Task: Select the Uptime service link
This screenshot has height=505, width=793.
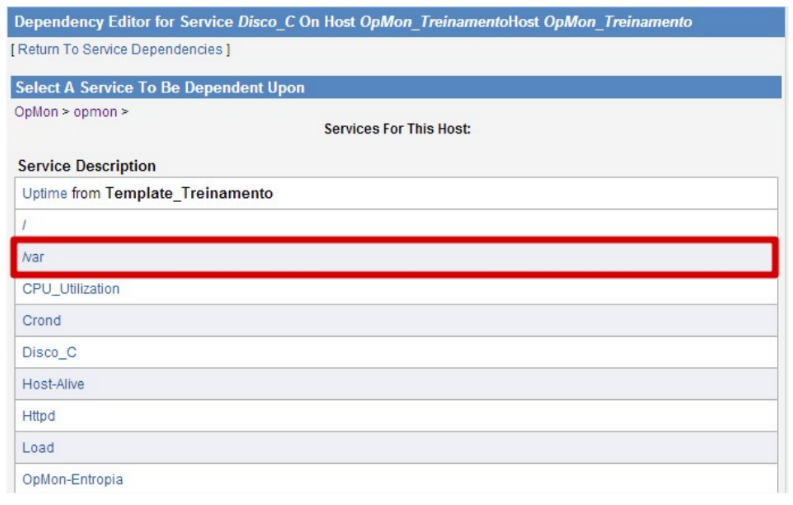Action: pos(44,193)
